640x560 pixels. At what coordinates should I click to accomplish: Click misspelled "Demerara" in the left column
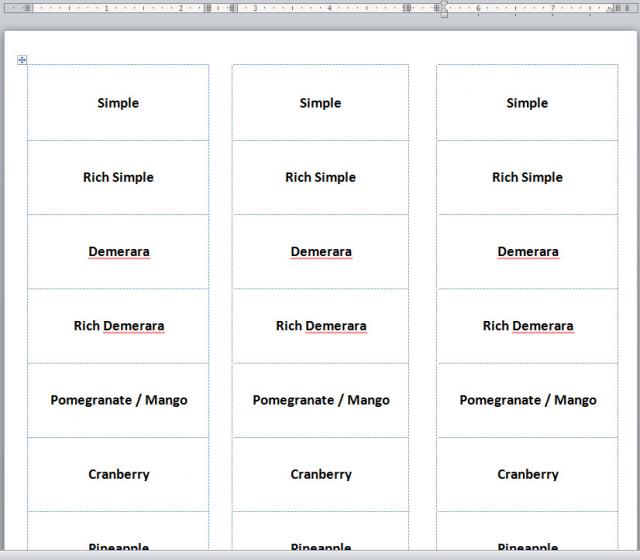[x=118, y=251]
